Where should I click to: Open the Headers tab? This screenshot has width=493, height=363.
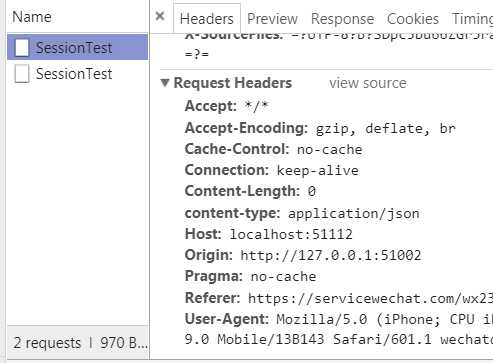click(x=207, y=19)
